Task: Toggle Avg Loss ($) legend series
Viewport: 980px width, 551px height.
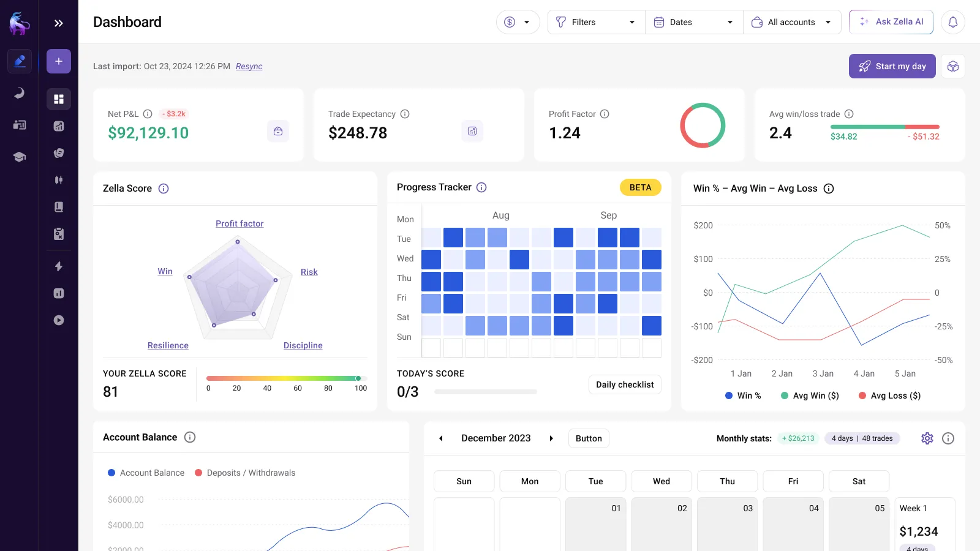Action: point(889,395)
